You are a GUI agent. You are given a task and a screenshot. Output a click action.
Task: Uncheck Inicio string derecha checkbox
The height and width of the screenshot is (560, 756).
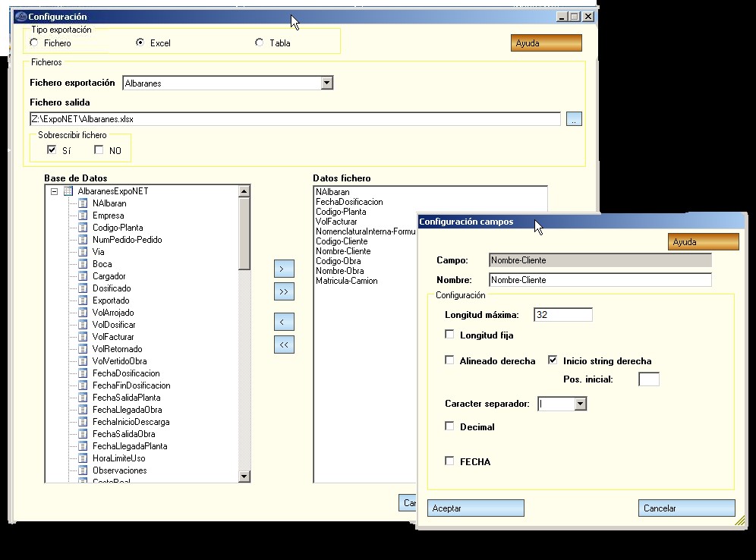[553, 360]
